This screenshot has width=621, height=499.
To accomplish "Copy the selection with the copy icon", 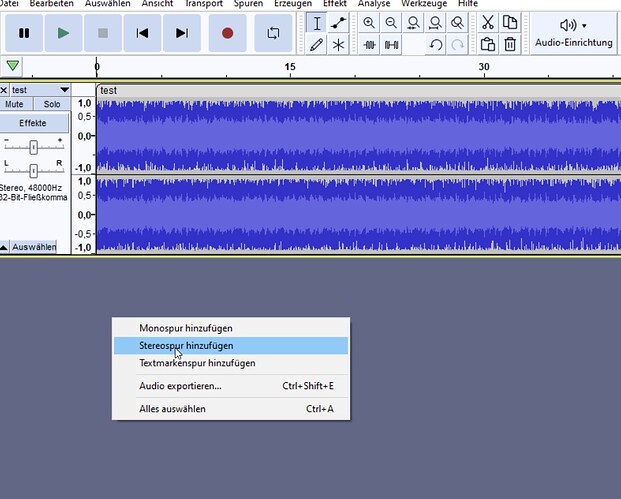I will 510,23.
